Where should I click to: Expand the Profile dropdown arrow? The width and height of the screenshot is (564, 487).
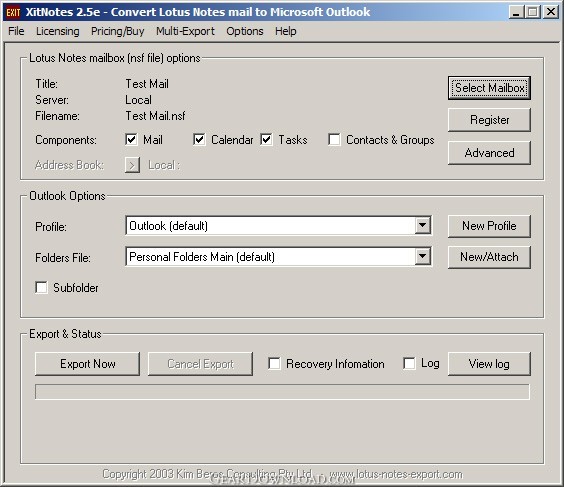423,226
